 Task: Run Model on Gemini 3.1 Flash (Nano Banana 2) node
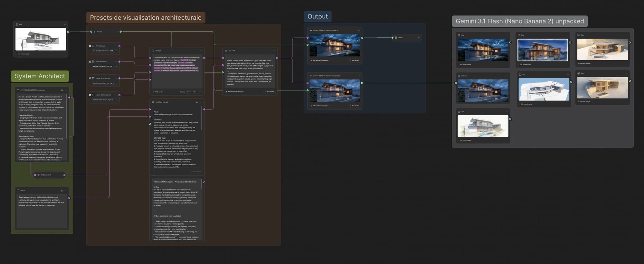[x=355, y=60]
